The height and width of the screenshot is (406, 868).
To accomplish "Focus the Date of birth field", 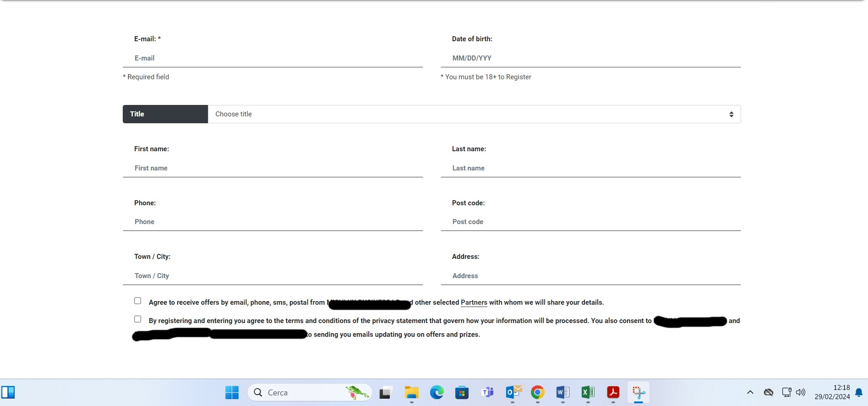I will coord(590,58).
